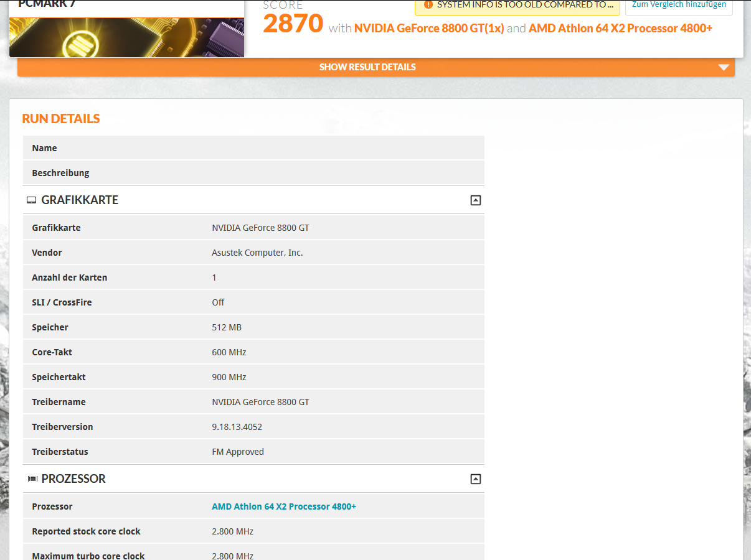The height and width of the screenshot is (560, 751).
Task: Click the collapse arrow icon on GRAFIKKARTE section
Action: pos(476,200)
